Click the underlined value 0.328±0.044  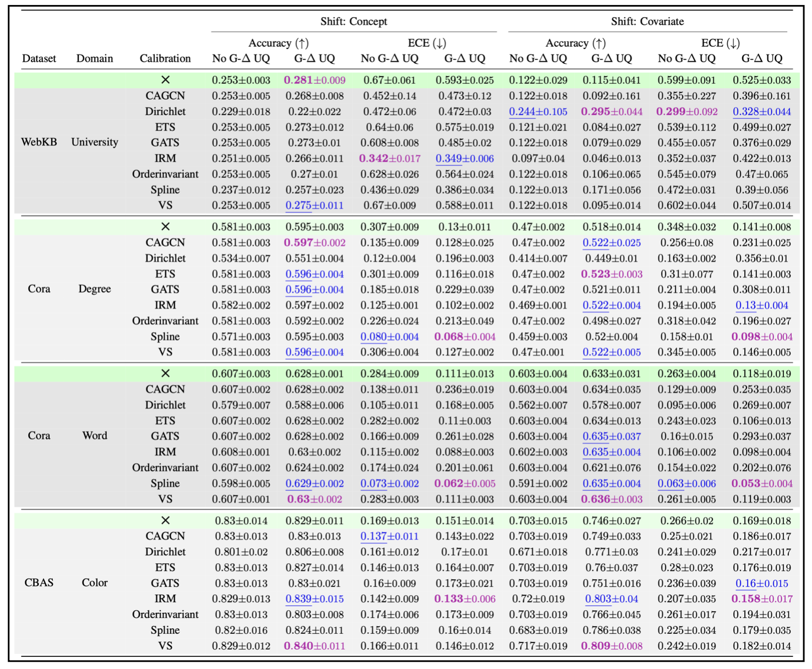pos(762,111)
